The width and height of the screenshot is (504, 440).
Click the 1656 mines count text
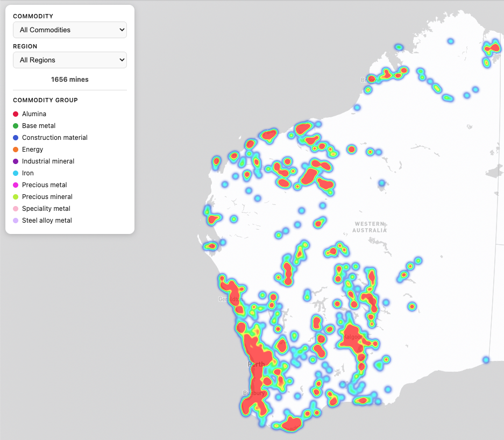69,80
